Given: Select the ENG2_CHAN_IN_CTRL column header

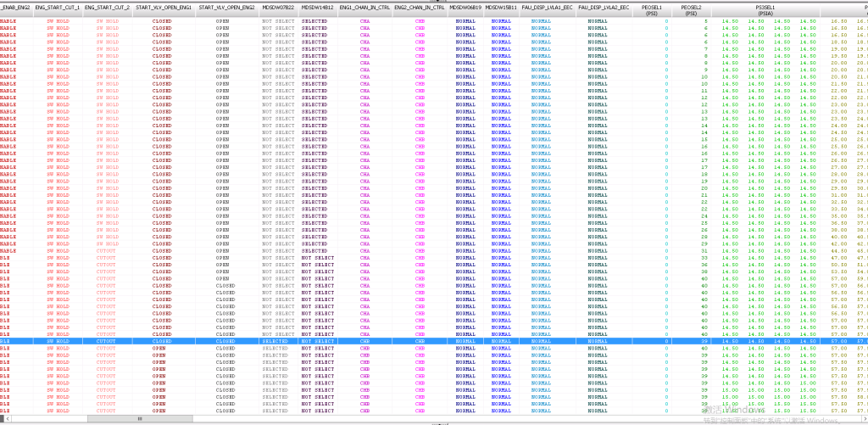Looking at the screenshot, I should tap(420, 7).
